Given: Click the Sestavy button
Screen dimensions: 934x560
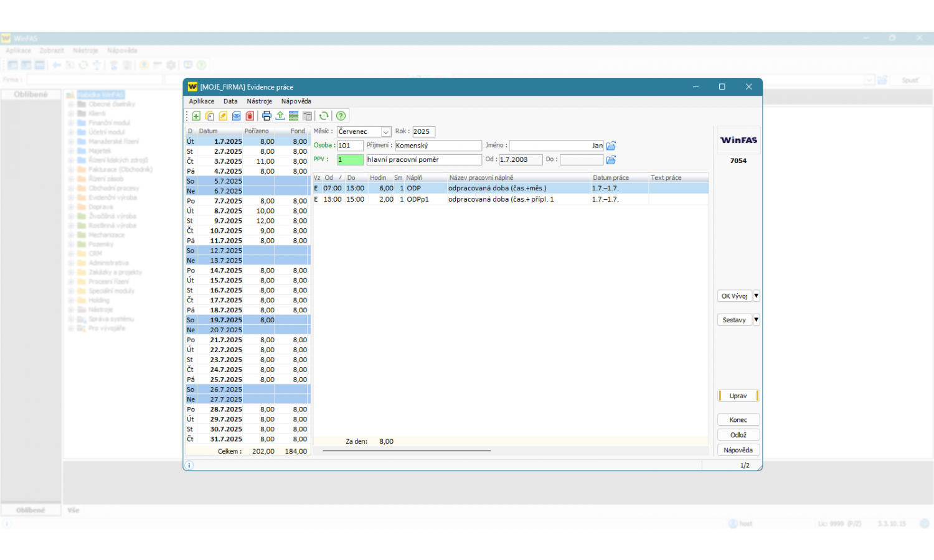Looking at the screenshot, I should (735, 320).
